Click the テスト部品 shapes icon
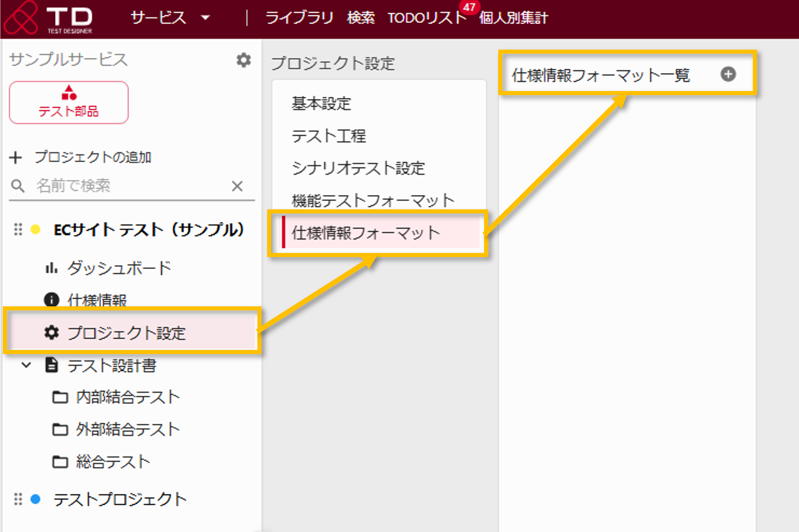799x532 pixels. [69, 92]
